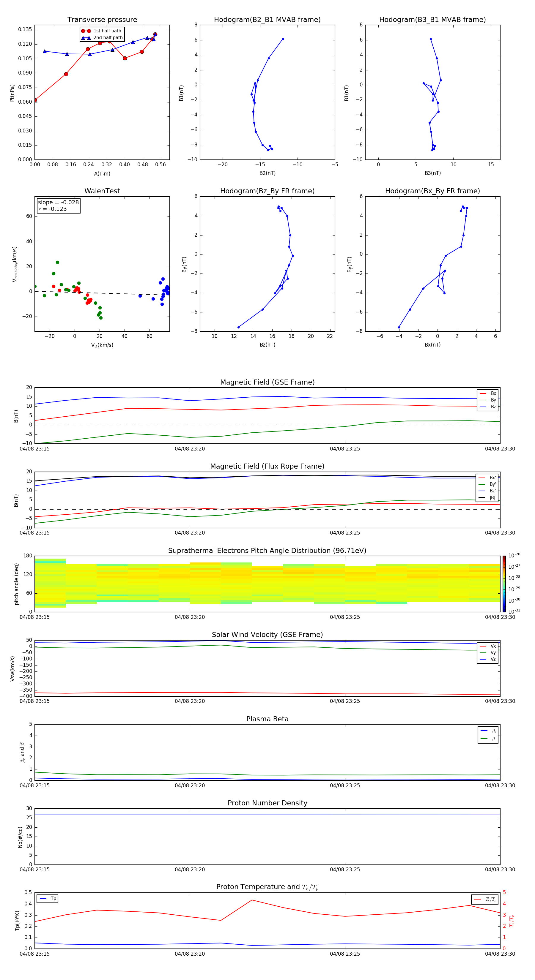
Task: Click the "Magnetic Field (Flux Rope Frame)" title
Action: pyautogui.click(x=267, y=467)
